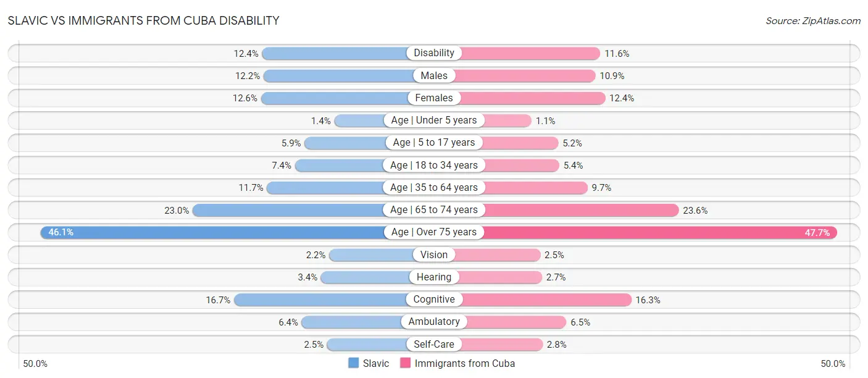This screenshot has width=868, height=378.
Task: Click the pink 16.3% Cognitive bar
Action: click(547, 300)
